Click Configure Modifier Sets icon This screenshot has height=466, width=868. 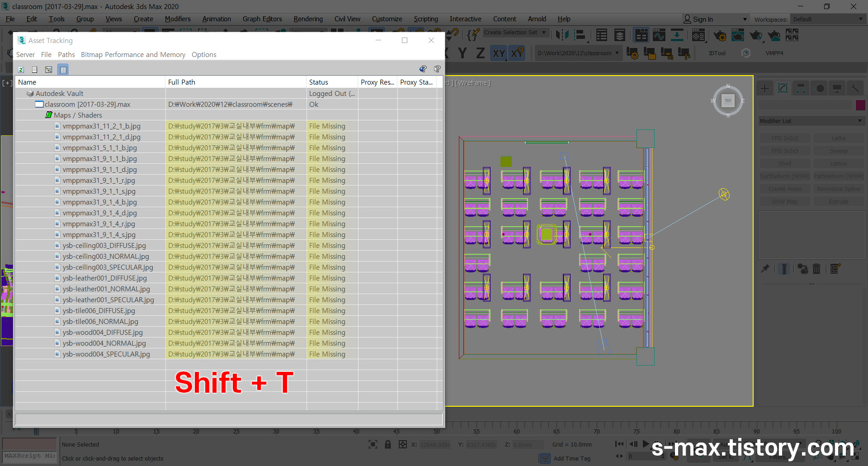835,269
